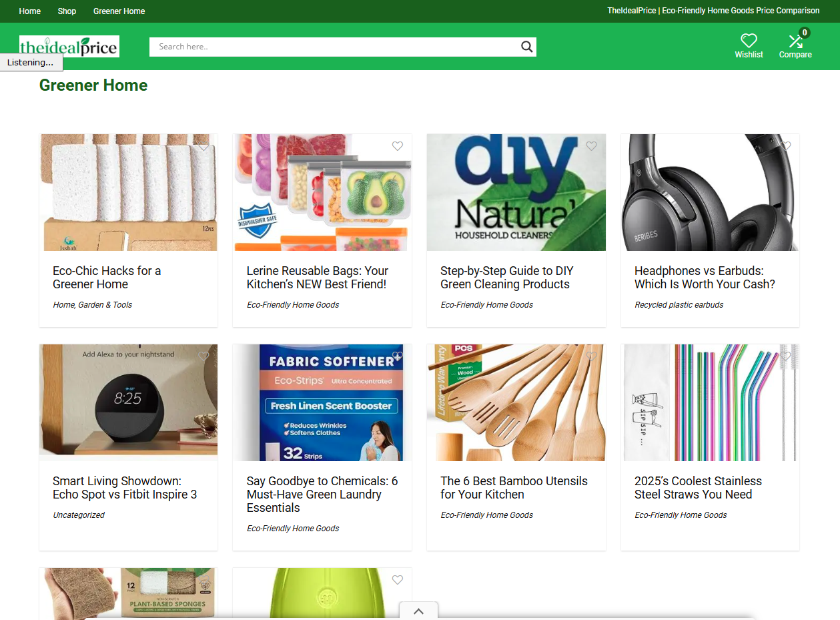Image resolution: width=840 pixels, height=620 pixels.
Task: Toggle wishlist heart on green bottle card
Action: [398, 580]
